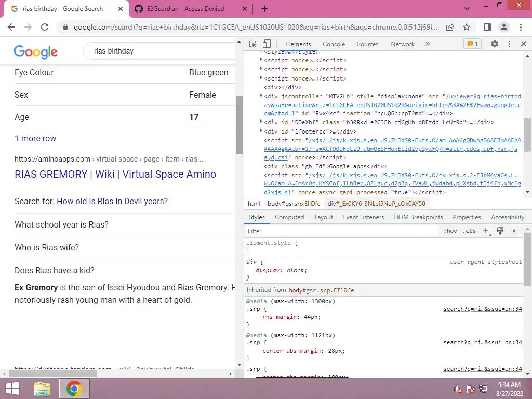This screenshot has width=532, height=399.
Task: Open the tab search dropdown arrow
Action: (x=467, y=9)
